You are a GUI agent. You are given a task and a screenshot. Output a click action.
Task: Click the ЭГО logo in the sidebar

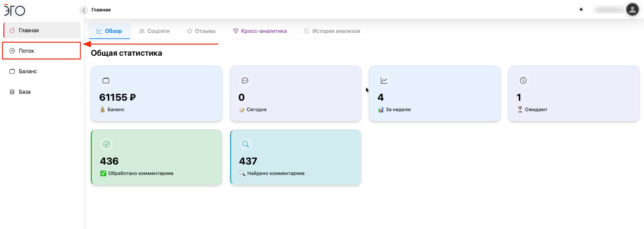point(14,10)
